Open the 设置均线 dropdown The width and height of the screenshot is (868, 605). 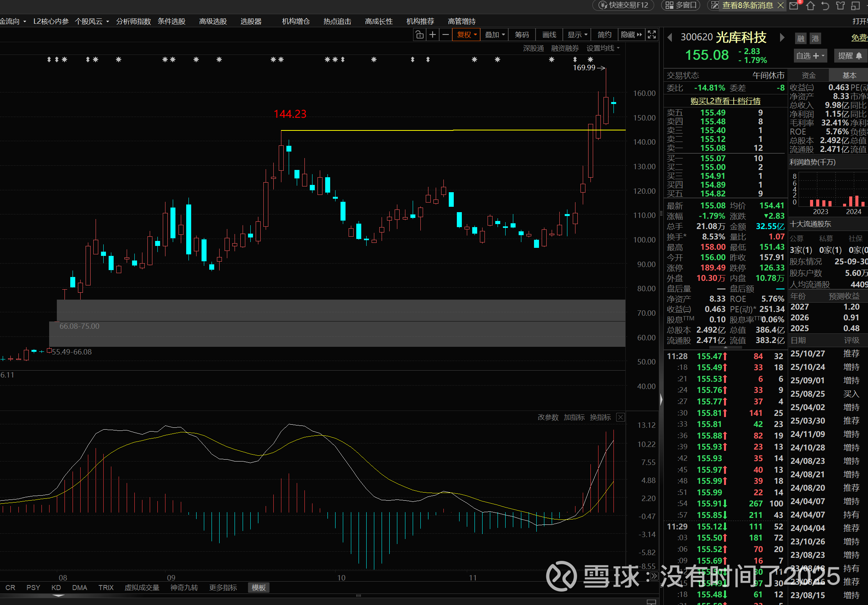pos(603,48)
